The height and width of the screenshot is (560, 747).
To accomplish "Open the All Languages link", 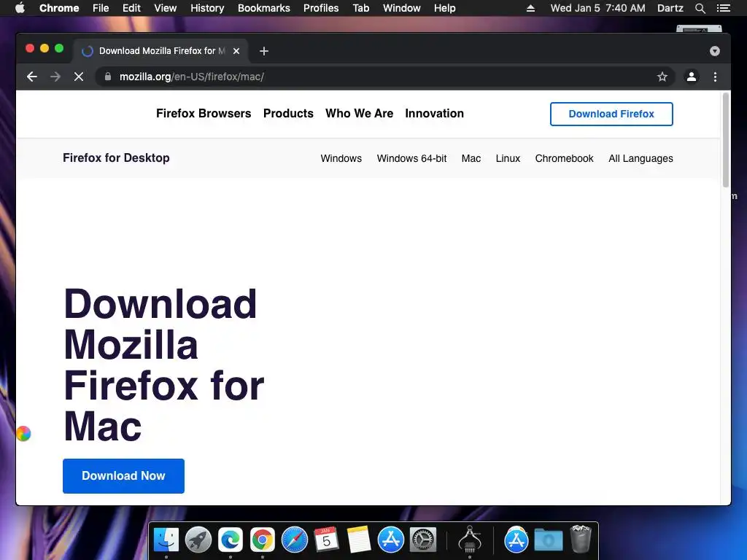I will 640,158.
